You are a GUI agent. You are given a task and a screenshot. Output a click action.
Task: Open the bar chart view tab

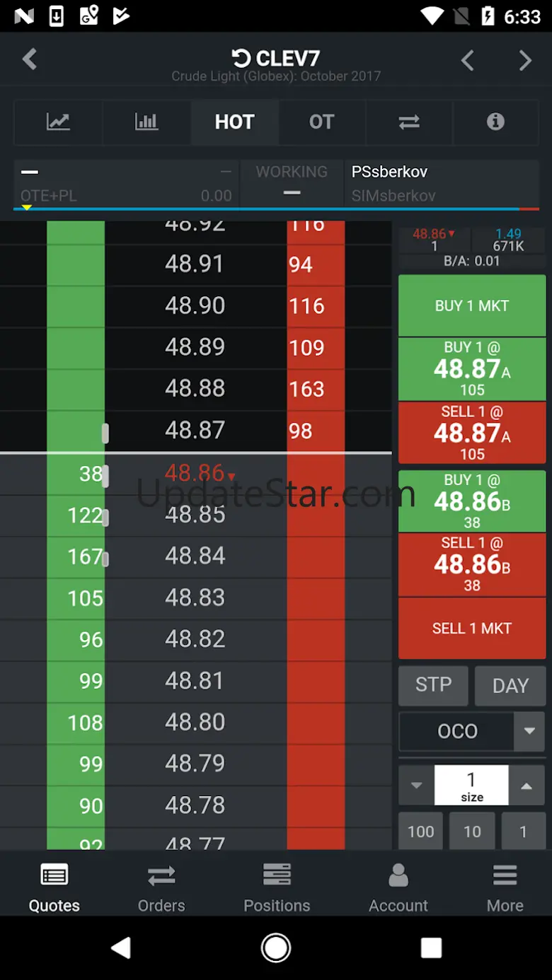click(x=146, y=122)
